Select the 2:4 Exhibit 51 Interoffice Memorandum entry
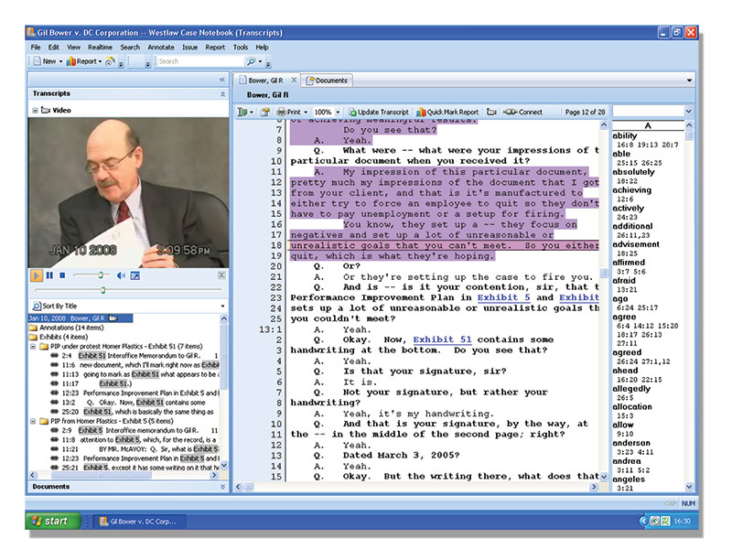The height and width of the screenshot is (560, 732). (135, 356)
